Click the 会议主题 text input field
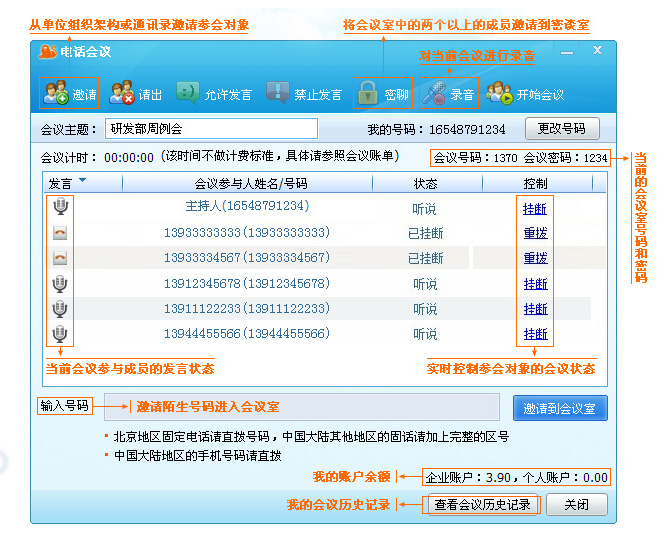Screen dimensions: 665x538 (211, 129)
